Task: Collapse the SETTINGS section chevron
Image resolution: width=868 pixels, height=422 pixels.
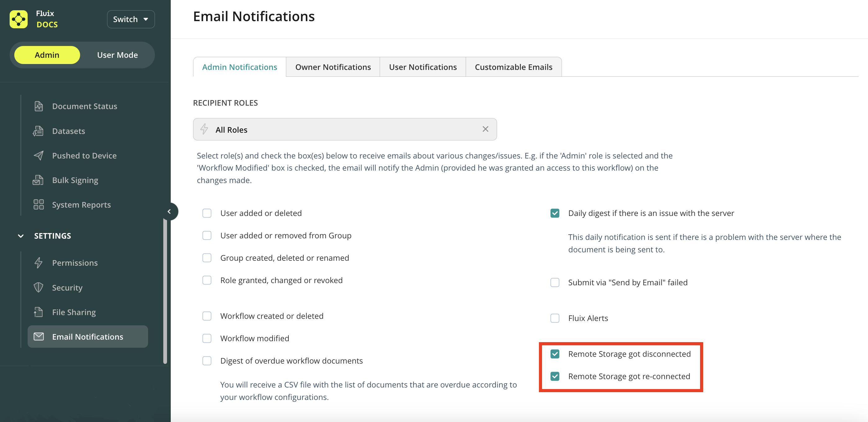Action: [x=20, y=236]
